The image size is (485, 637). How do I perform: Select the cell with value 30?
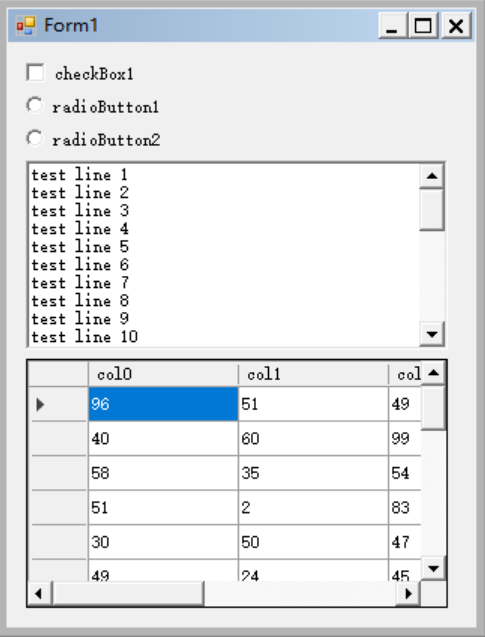click(163, 542)
